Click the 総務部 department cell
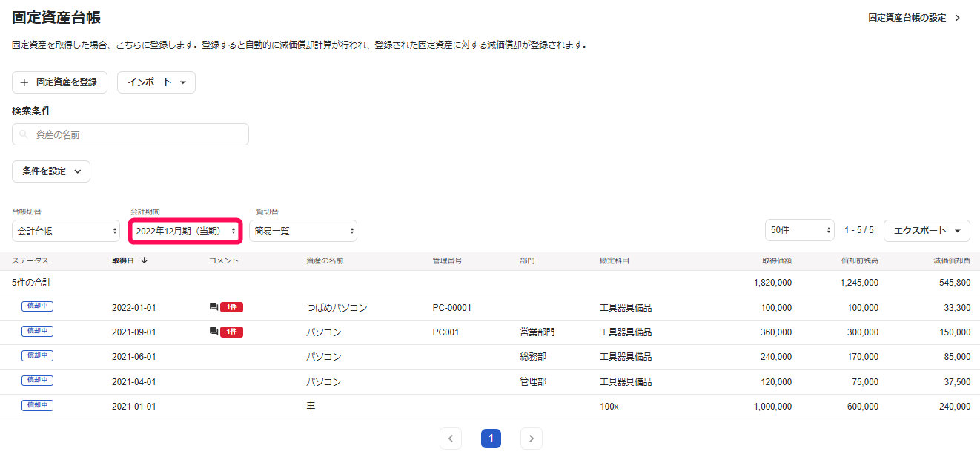This screenshot has width=980, height=469. point(533,357)
